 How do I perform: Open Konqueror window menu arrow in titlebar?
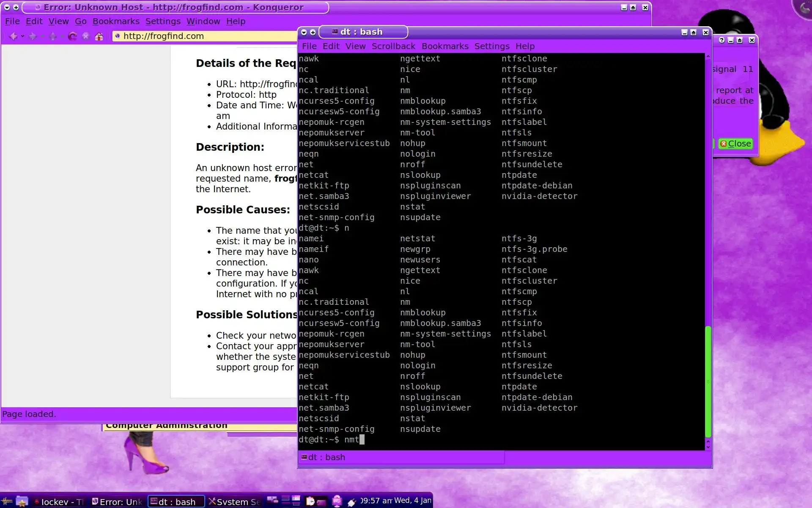[x=7, y=7]
